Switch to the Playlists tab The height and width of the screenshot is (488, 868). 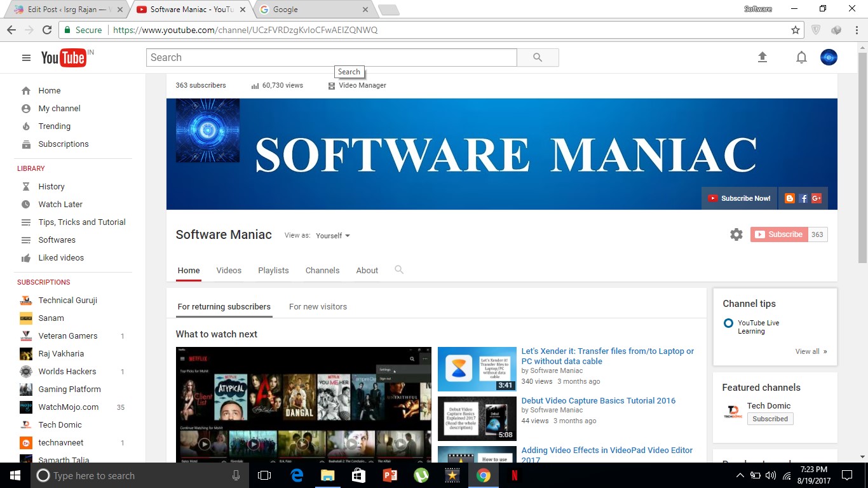273,270
